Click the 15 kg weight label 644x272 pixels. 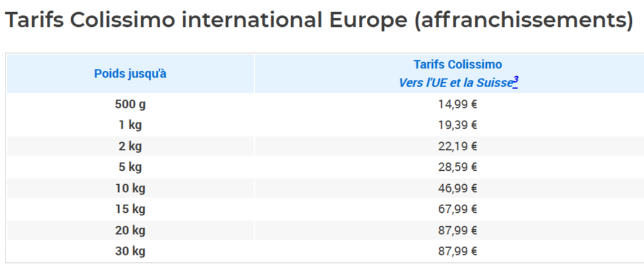[x=130, y=209]
